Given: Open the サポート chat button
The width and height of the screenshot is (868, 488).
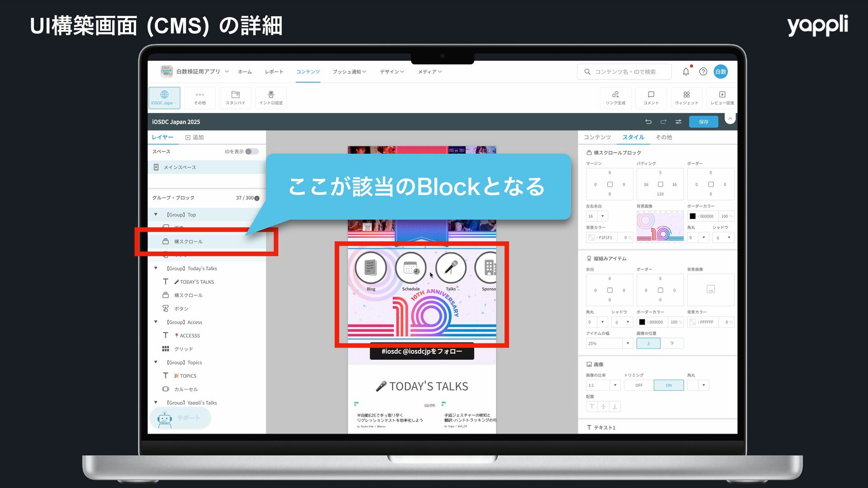Looking at the screenshot, I should (x=180, y=418).
